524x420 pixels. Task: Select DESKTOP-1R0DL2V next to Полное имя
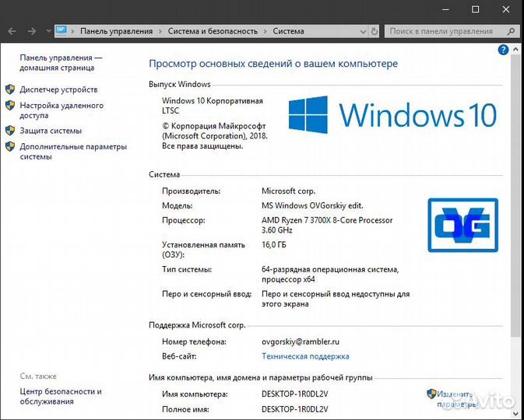coord(295,409)
